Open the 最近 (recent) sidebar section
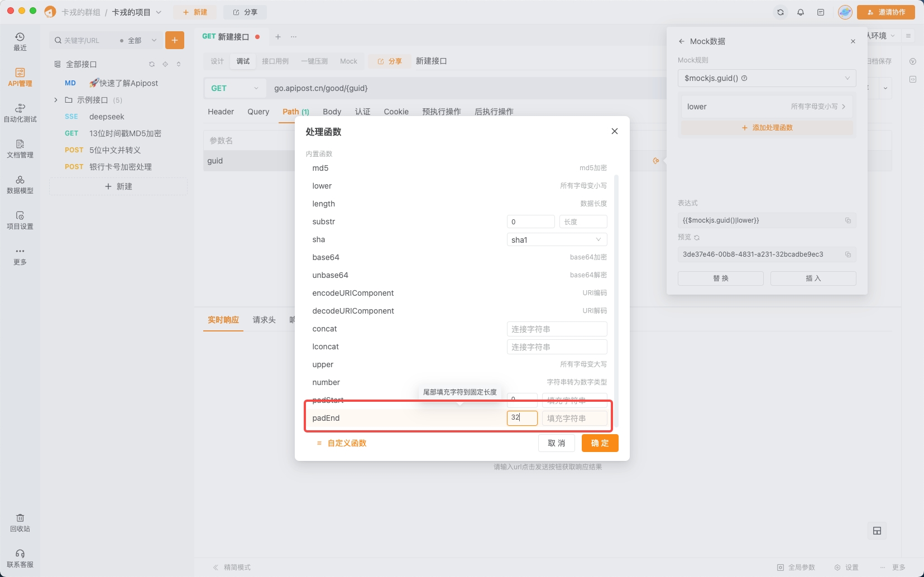 [20, 42]
